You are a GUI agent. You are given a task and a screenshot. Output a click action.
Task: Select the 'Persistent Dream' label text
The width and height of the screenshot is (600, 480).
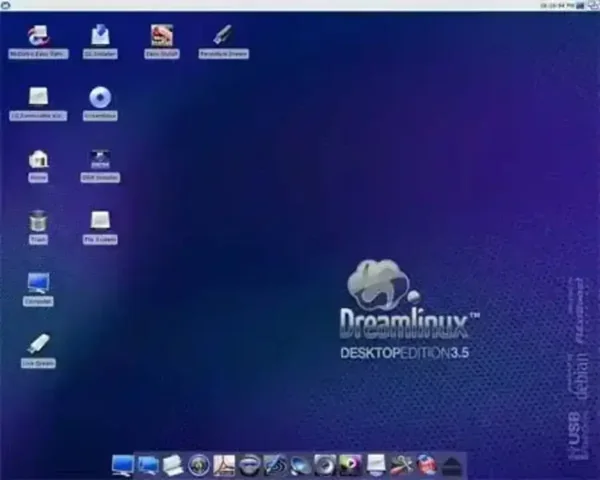(x=223, y=54)
